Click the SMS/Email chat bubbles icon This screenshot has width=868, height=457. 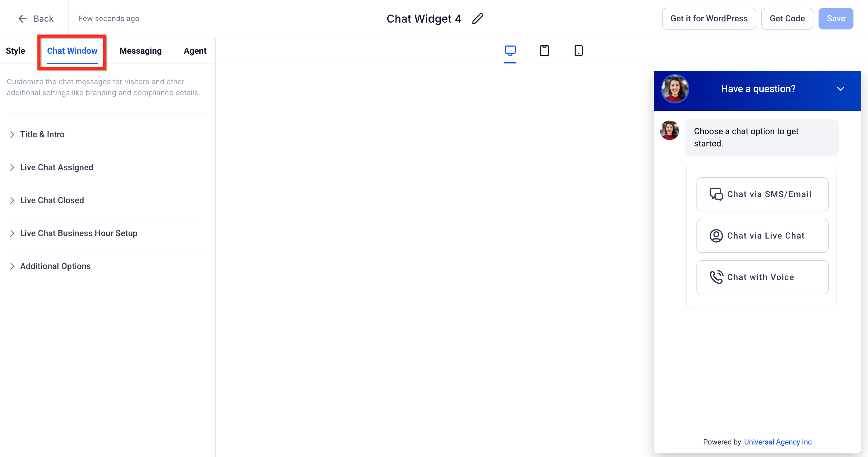[x=716, y=194]
